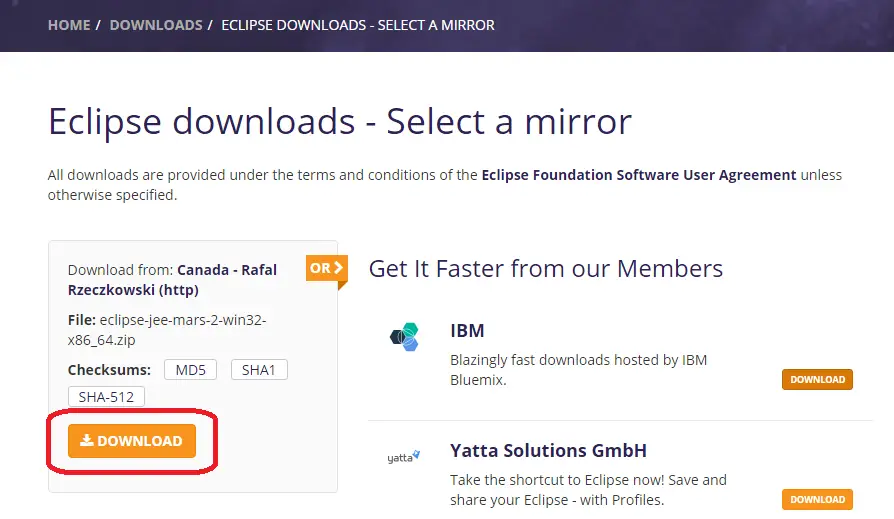Download from Yatta Solutions GmbH
This screenshot has width=894, height=519.
click(x=817, y=499)
